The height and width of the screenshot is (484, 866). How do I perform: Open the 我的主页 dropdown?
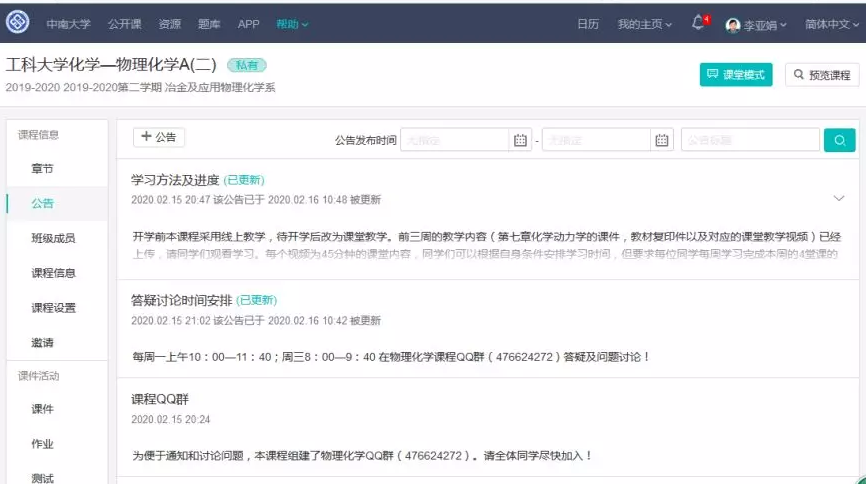(644, 24)
